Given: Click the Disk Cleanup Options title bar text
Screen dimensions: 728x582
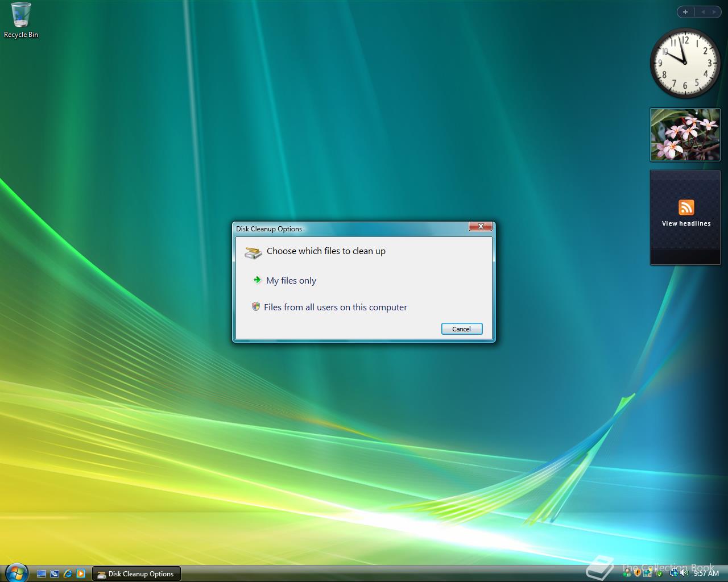Looking at the screenshot, I should [269, 229].
